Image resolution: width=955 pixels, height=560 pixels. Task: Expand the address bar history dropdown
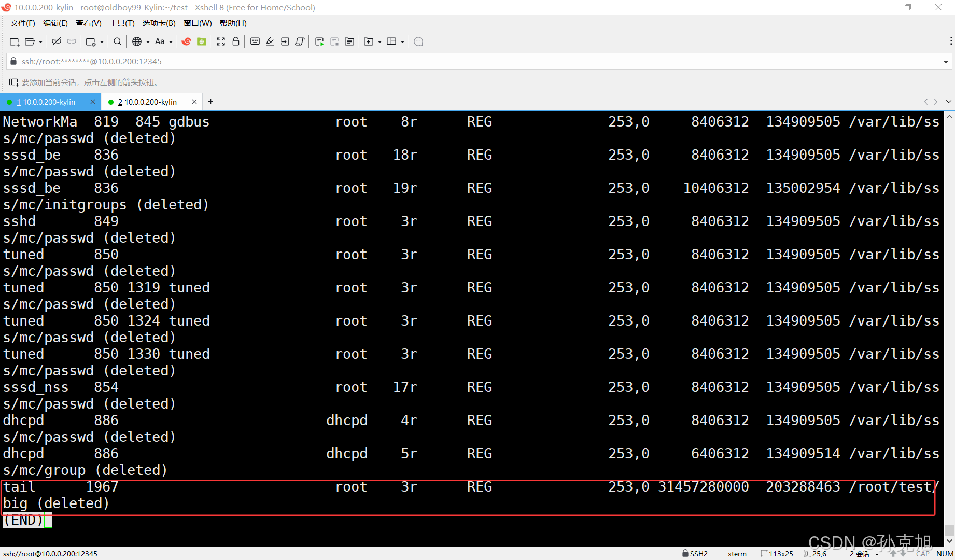pyautogui.click(x=946, y=62)
